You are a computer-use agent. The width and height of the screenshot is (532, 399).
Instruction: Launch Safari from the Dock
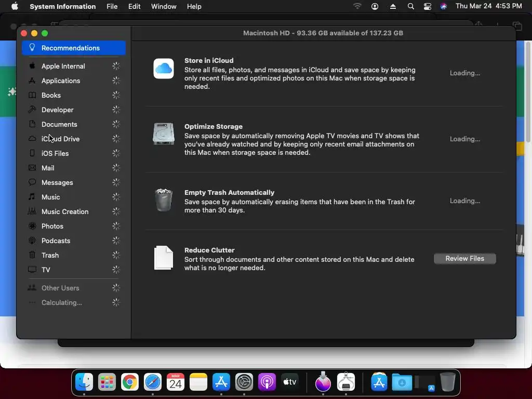pos(153,382)
